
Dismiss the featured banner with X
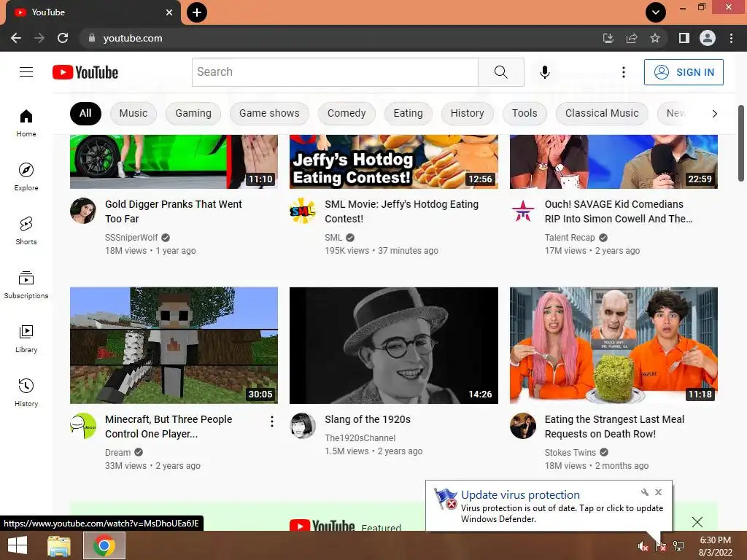point(697,522)
